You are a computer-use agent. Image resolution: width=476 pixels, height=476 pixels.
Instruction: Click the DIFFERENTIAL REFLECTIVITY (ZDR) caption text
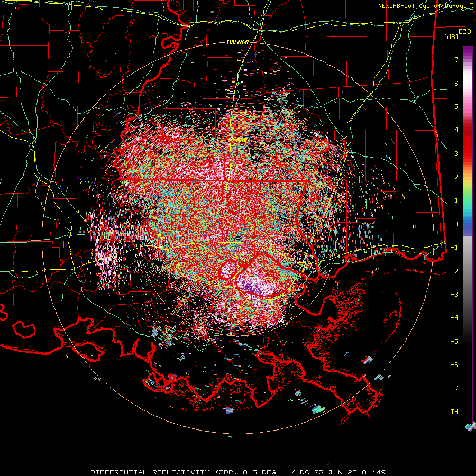click(165, 472)
